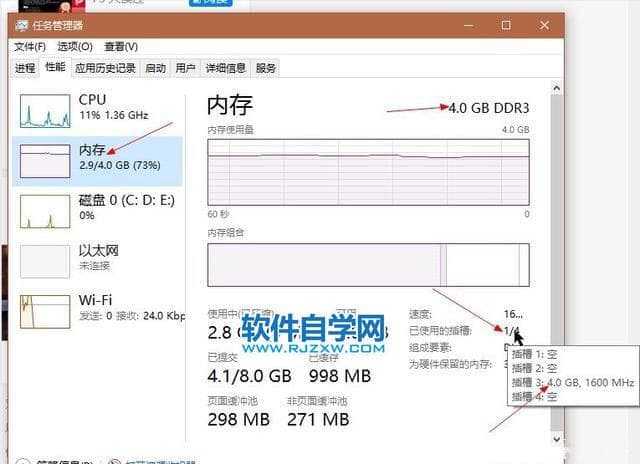Select the 内存 memory graph thumbnail

click(43, 160)
